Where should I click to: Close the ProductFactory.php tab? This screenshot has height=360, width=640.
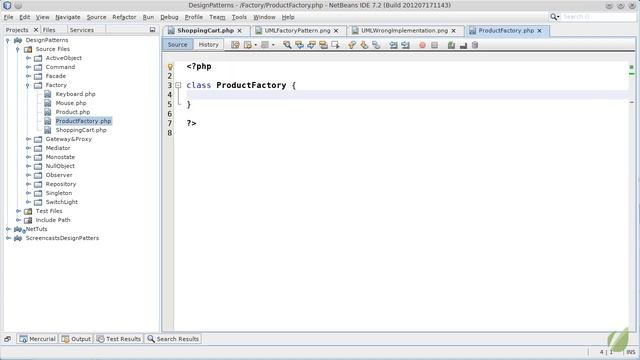[540, 31]
